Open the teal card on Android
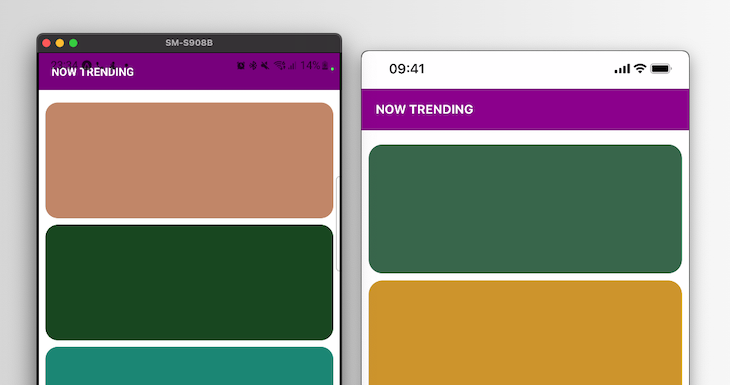730x385 pixels. [189, 366]
